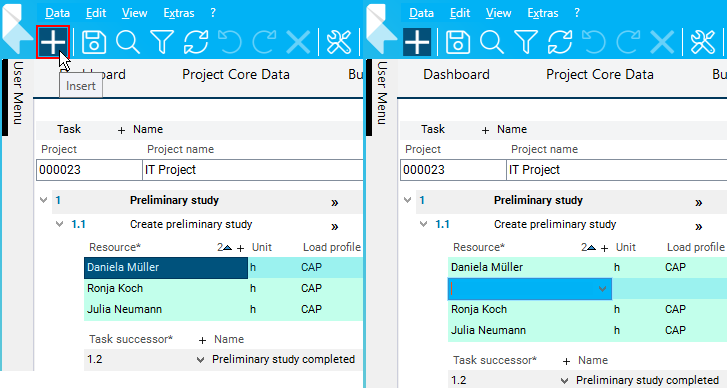This screenshot has height=388, width=728.
Task: Expand » details for Create preliminary study, left window
Action: point(335,226)
